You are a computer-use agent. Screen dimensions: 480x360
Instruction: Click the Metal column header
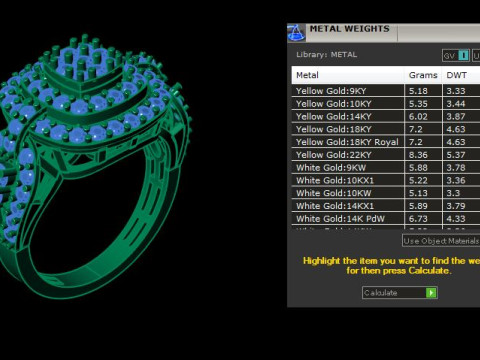click(348, 75)
